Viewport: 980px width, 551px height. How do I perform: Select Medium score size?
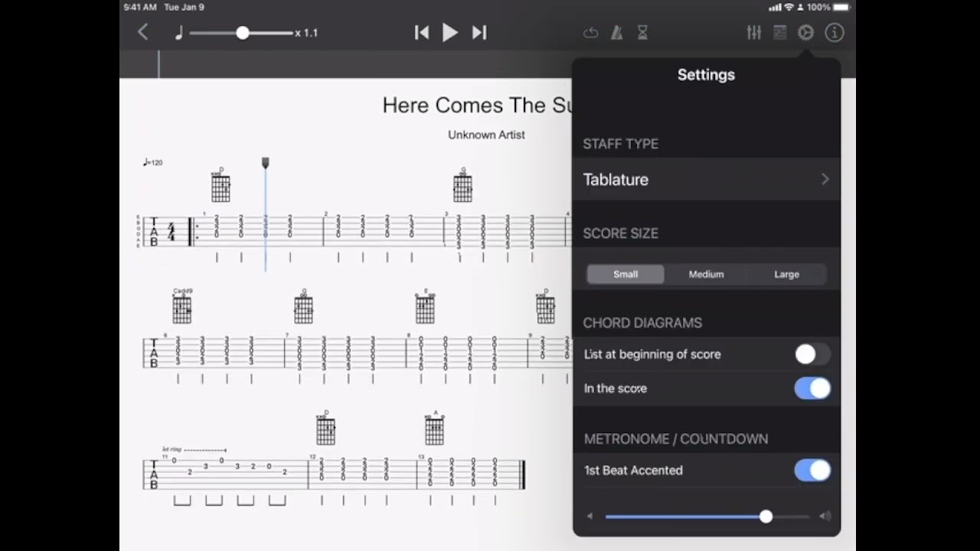pyautogui.click(x=706, y=274)
